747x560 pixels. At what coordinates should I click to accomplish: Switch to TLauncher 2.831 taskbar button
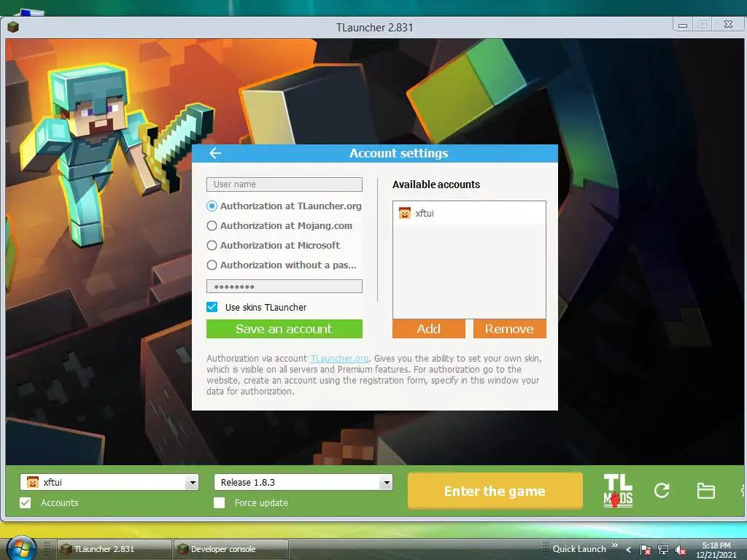[x=115, y=549]
